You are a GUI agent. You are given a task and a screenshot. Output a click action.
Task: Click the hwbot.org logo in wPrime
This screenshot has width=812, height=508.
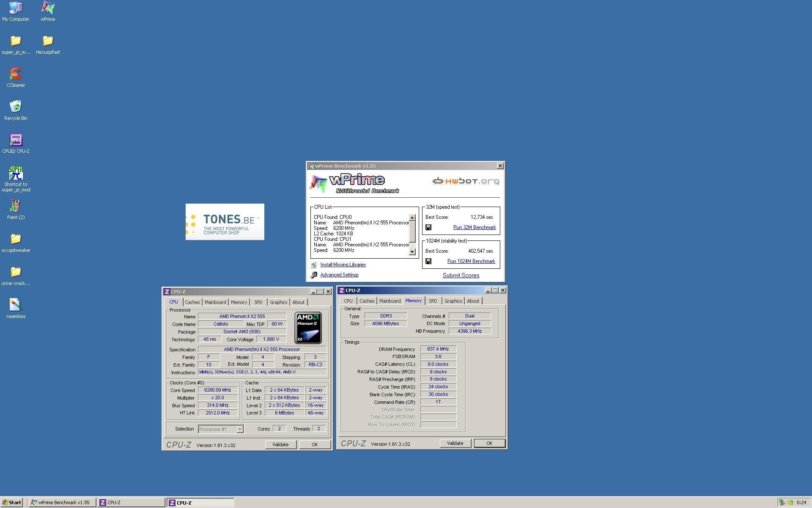point(465,181)
